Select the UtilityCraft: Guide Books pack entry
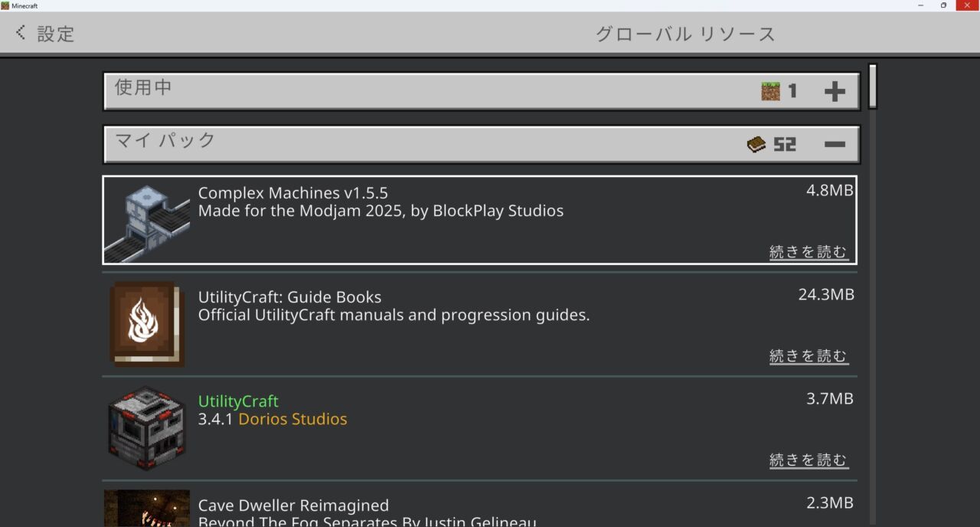980x527 pixels. pos(289,297)
